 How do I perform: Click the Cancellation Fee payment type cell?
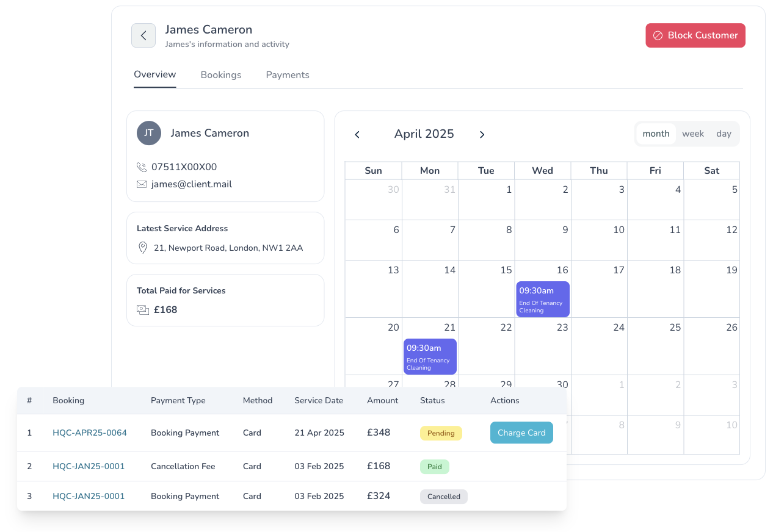pos(183,466)
